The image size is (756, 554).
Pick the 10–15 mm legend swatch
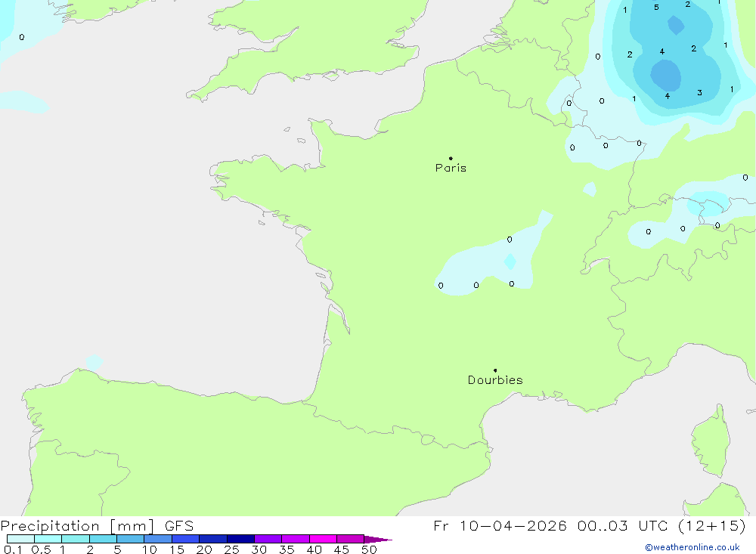(158, 539)
